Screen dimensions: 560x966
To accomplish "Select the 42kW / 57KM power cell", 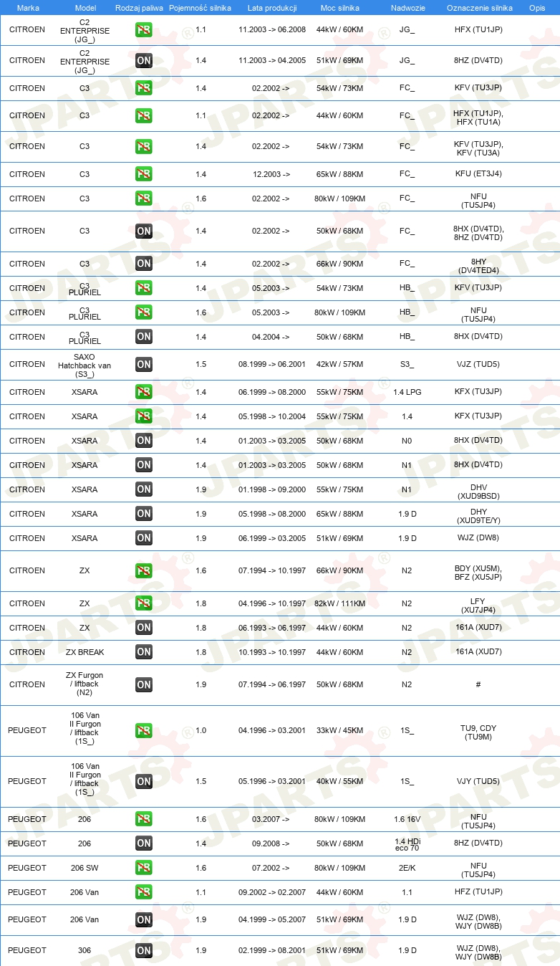I will (x=340, y=365).
